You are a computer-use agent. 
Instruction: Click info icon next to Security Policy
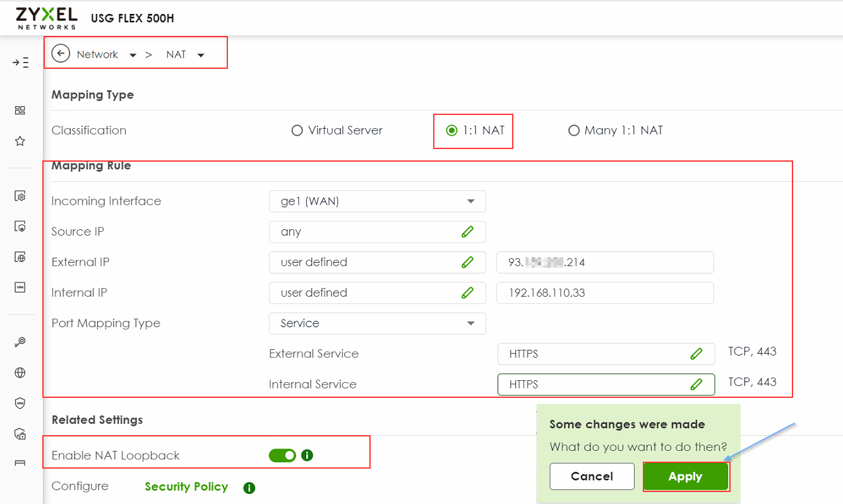pos(249,488)
